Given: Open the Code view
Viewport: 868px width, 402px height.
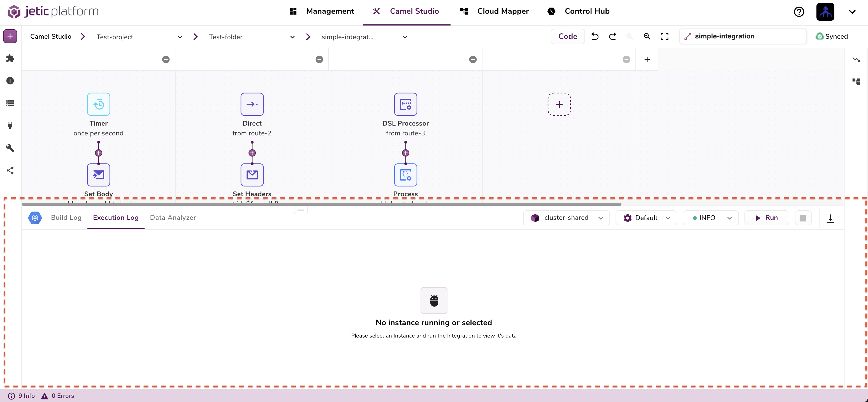Looking at the screenshot, I should [568, 36].
